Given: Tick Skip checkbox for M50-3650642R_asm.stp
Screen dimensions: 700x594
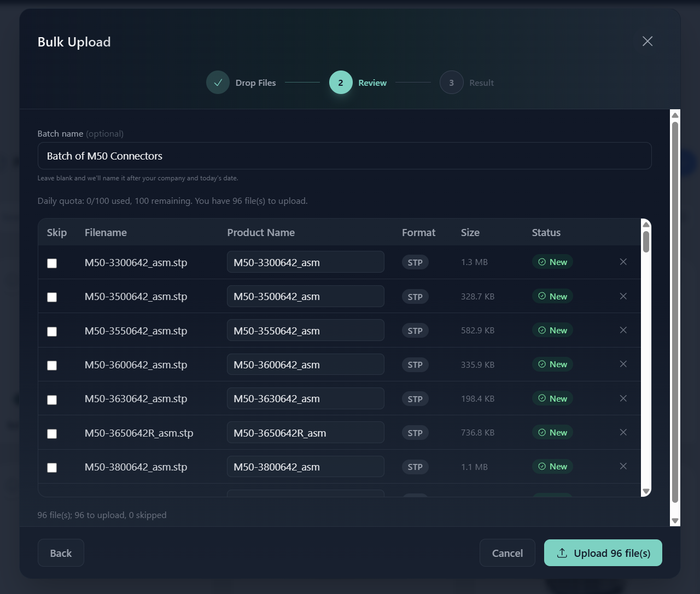Looking at the screenshot, I should click(x=52, y=434).
